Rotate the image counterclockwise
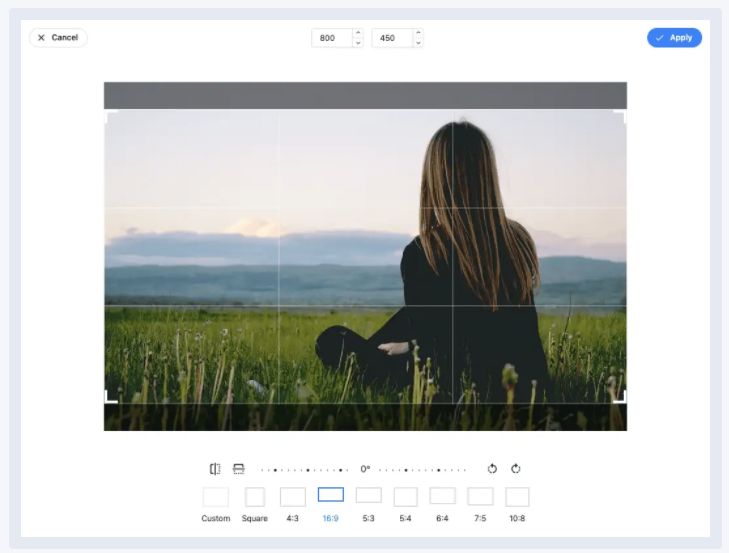This screenshot has height=553, width=729. coord(492,469)
